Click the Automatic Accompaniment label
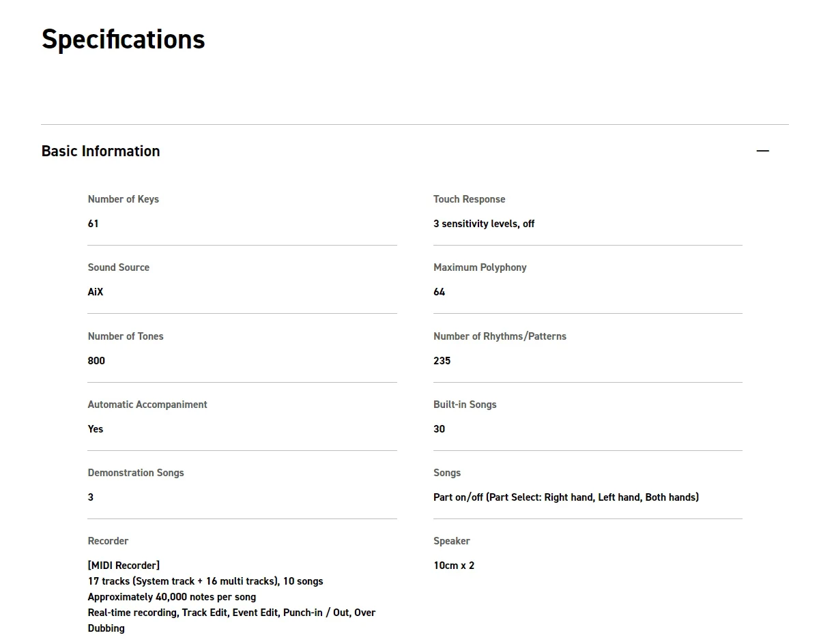 147,405
